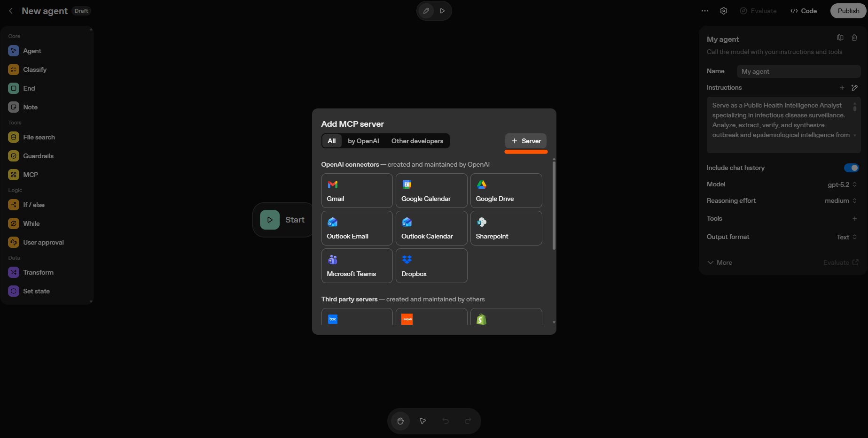868x438 pixels.
Task: Select the File search tool
Action: click(31, 137)
